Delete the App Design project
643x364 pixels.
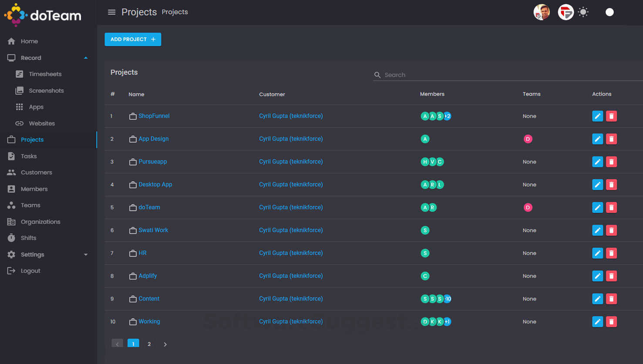[611, 139]
